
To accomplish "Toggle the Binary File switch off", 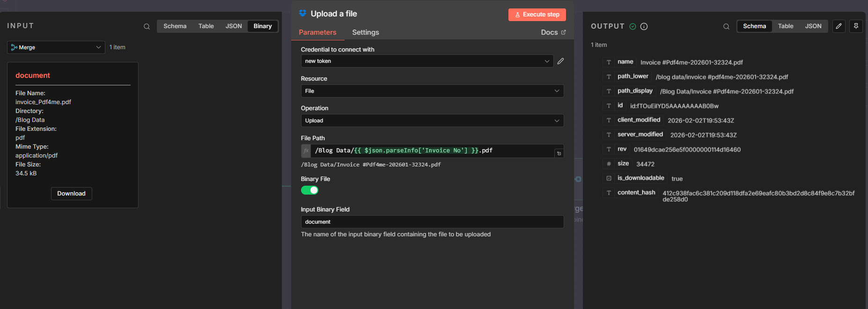I will [x=309, y=190].
